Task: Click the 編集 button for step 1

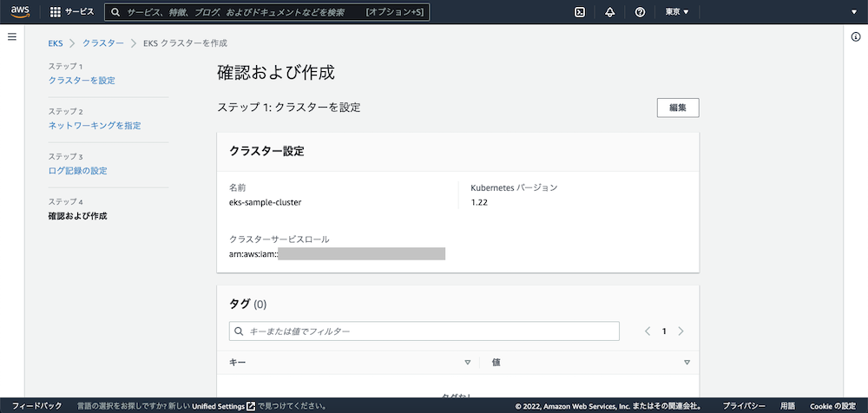Action: click(678, 108)
